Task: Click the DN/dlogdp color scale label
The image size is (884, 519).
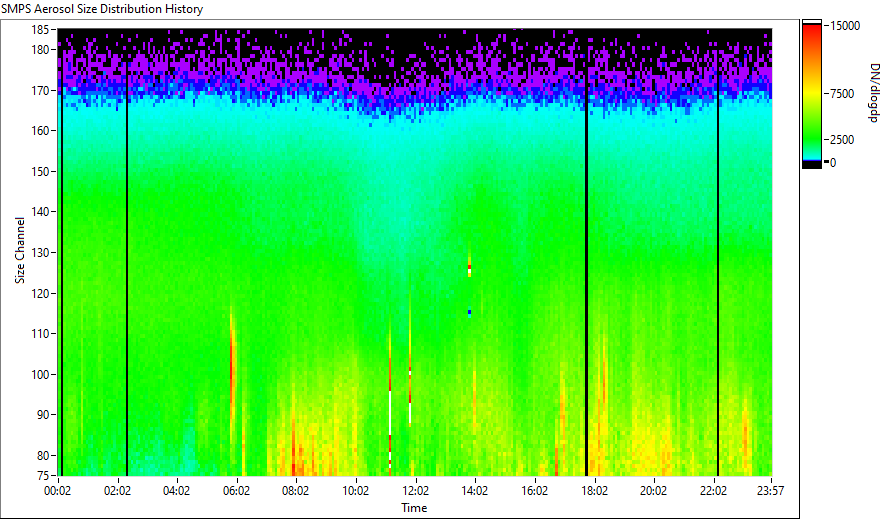Action: coord(874,92)
